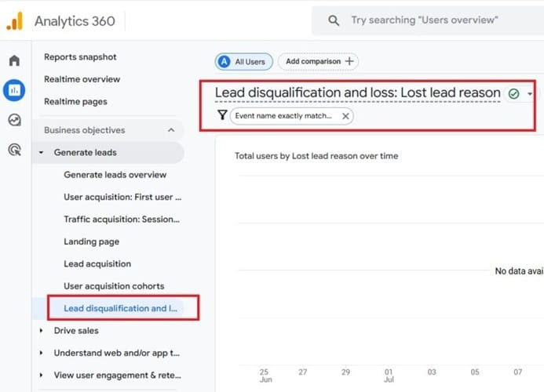Remove the Event name filter chip
The height and width of the screenshot is (392, 544).
click(345, 116)
